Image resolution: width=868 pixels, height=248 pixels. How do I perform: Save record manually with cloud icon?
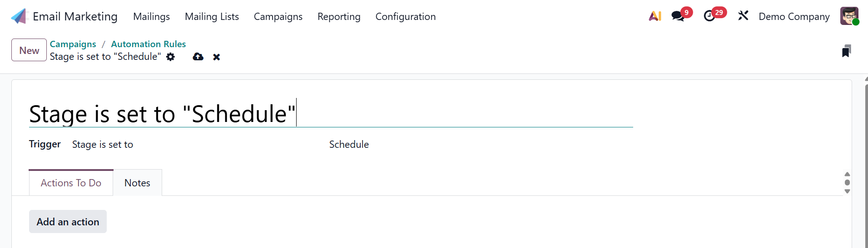tap(198, 57)
